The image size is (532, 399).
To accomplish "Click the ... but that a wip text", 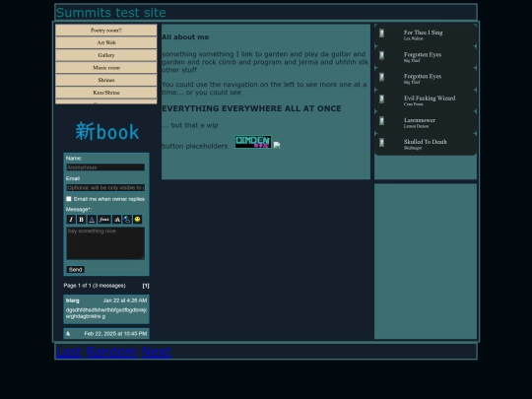I will (190, 125).
